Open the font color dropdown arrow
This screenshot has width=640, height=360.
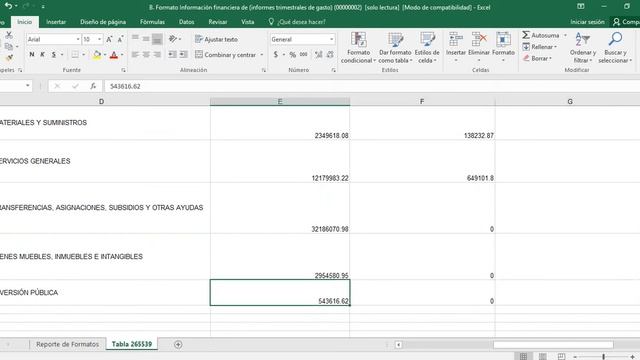click(122, 54)
